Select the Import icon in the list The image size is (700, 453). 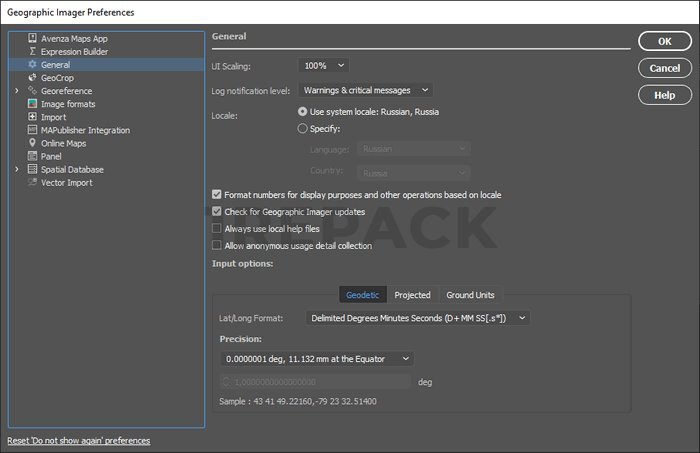pos(33,117)
